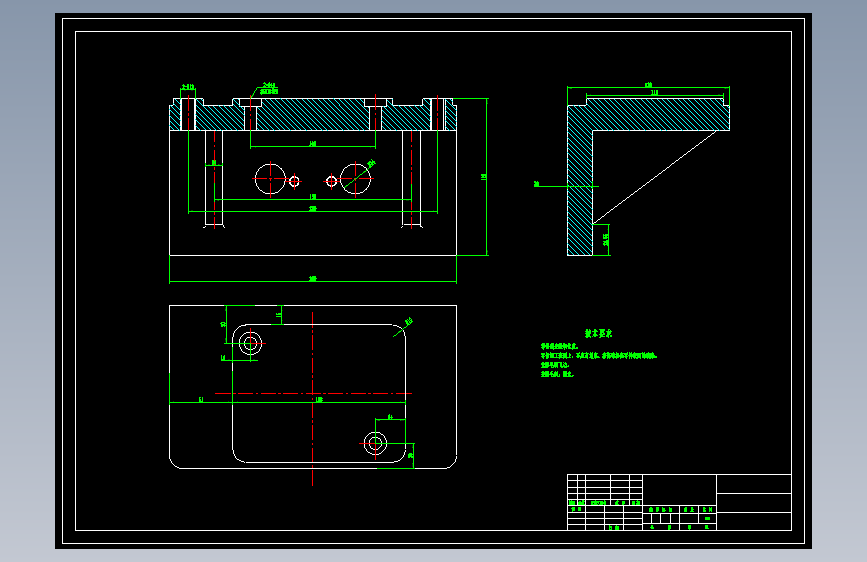Pick the small circle beside the right large circle
This screenshot has height=562, width=867.
[331, 181]
